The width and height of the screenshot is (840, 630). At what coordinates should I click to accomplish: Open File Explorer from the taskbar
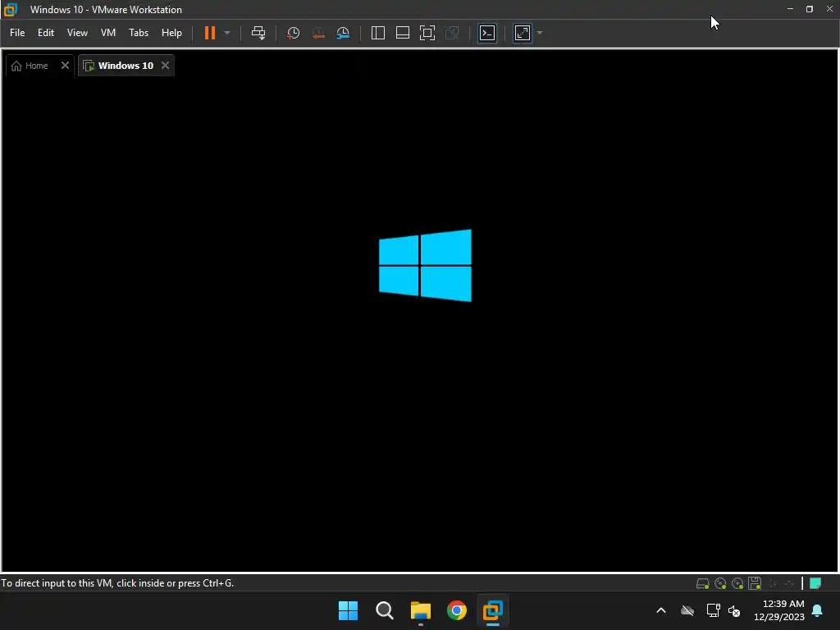tap(421, 610)
